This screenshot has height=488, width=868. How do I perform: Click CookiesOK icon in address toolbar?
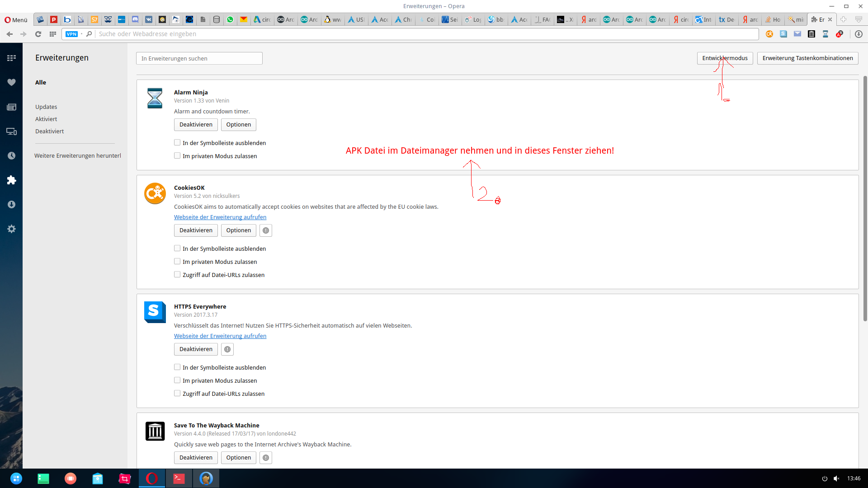pos(769,34)
